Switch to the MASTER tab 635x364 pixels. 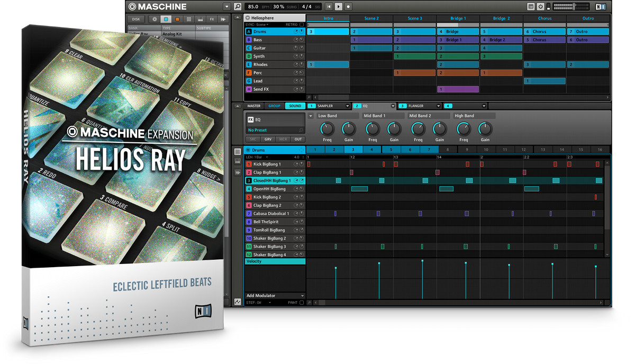coord(254,106)
